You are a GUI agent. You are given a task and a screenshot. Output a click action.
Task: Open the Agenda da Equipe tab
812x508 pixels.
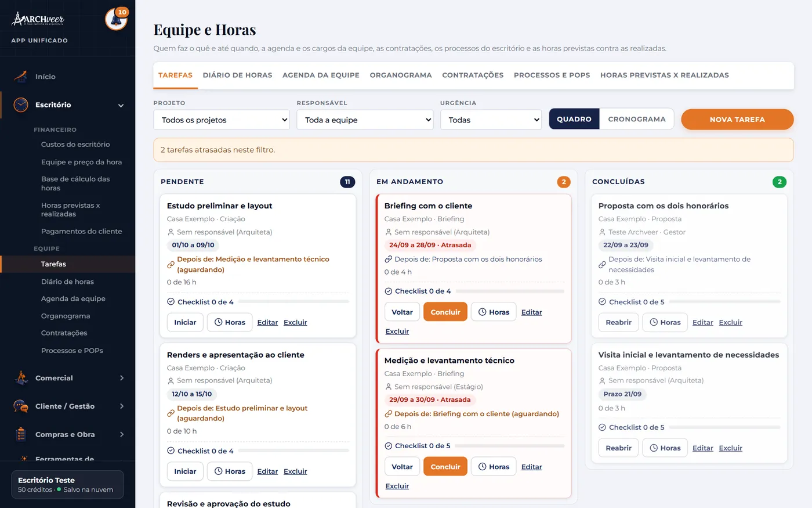click(321, 75)
